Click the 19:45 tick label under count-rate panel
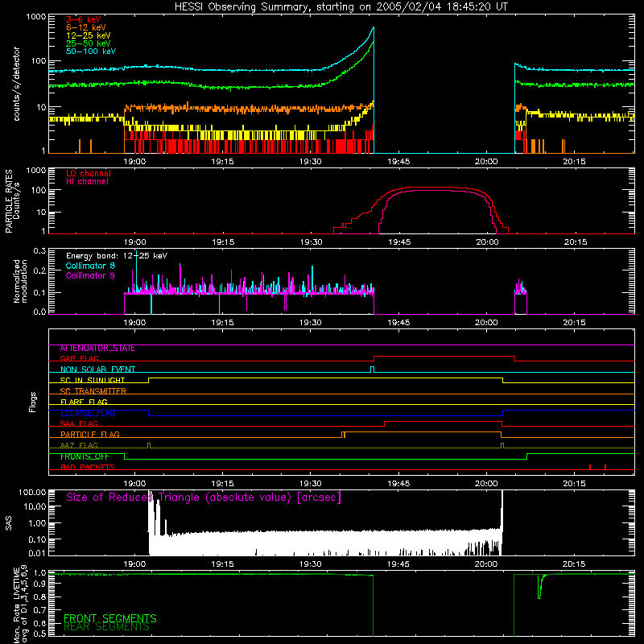Image resolution: width=644 pixels, height=644 pixels. (398, 162)
